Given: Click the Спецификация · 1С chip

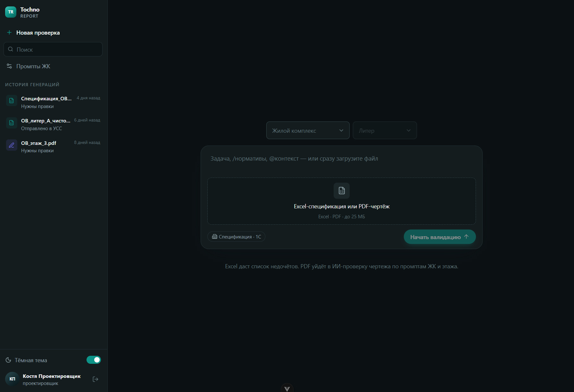Looking at the screenshot, I should tap(237, 237).
